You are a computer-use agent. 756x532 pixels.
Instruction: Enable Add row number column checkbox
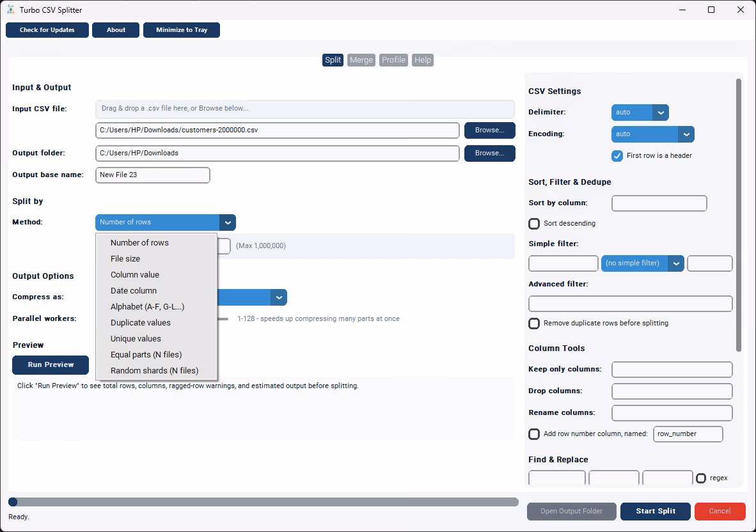click(534, 434)
